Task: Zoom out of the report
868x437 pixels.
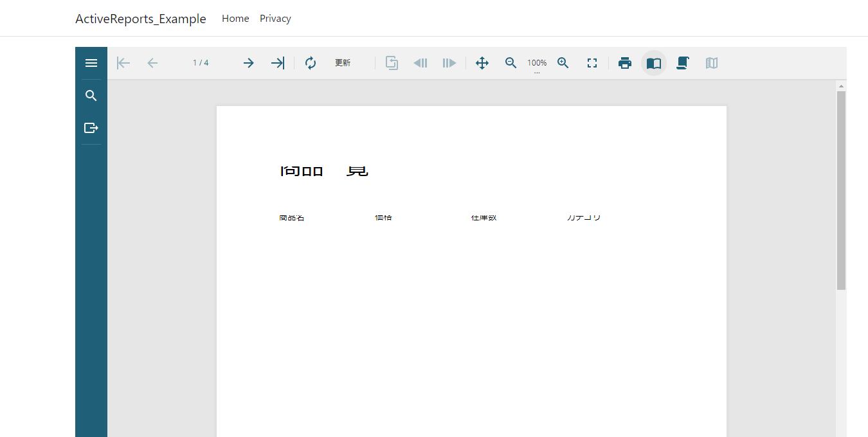Action: pos(511,63)
